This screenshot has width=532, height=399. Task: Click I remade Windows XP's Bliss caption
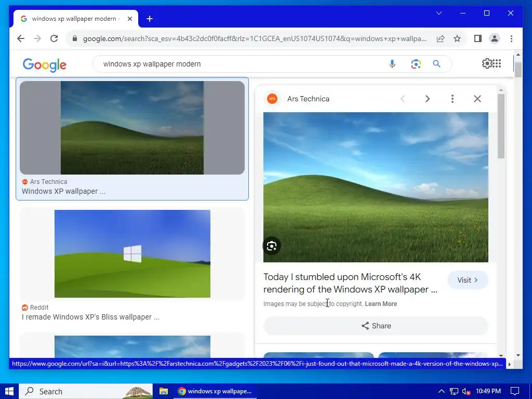90,317
